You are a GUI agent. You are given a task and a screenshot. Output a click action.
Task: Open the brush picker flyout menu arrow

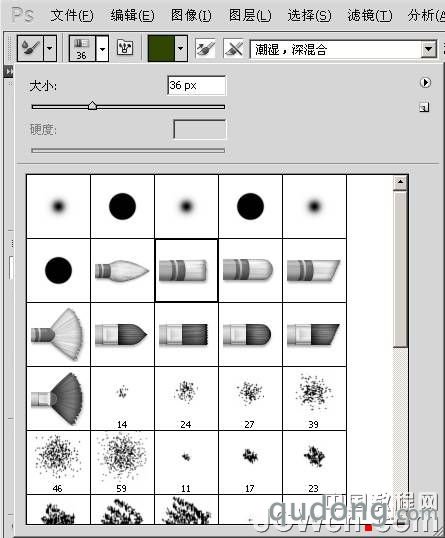click(x=425, y=83)
